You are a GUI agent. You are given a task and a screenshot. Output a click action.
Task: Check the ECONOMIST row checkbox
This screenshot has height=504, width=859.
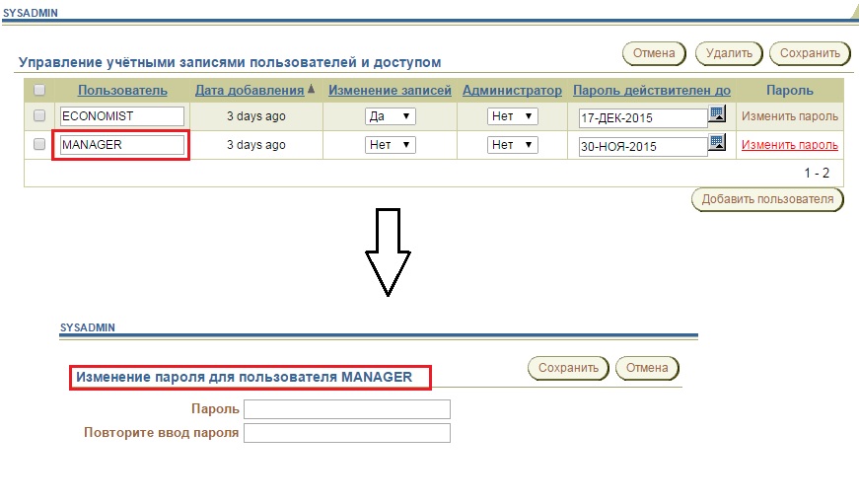pyautogui.click(x=38, y=115)
